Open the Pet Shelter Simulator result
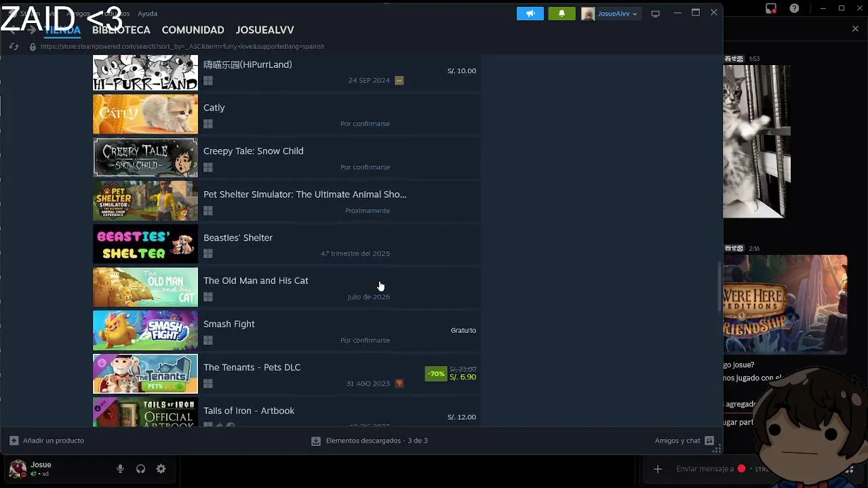 pos(286,201)
